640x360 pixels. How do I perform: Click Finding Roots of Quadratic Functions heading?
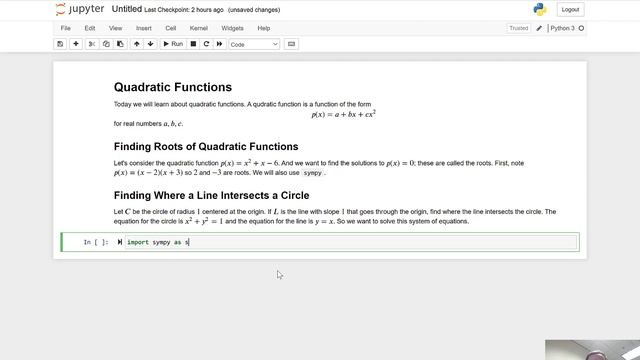(x=206, y=147)
